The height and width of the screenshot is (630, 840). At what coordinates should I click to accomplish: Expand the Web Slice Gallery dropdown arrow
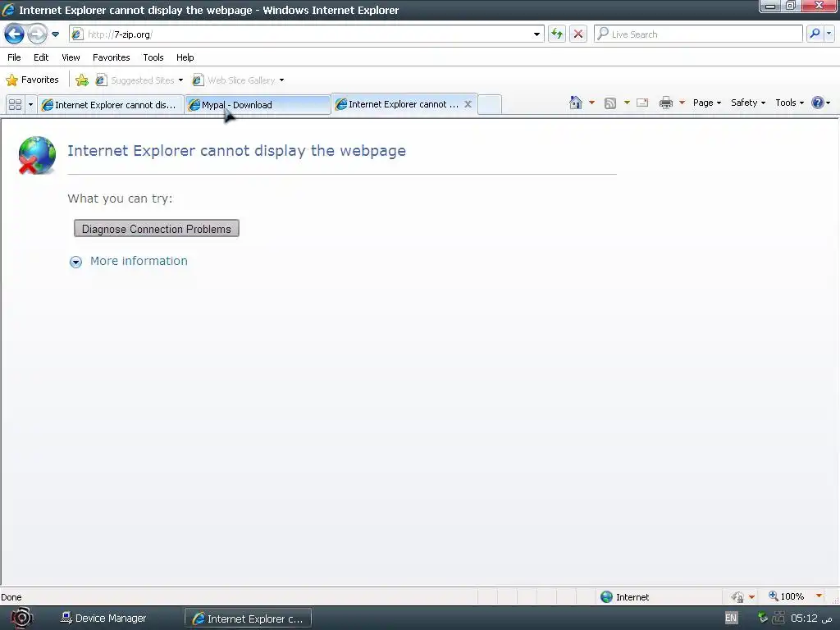coord(282,80)
